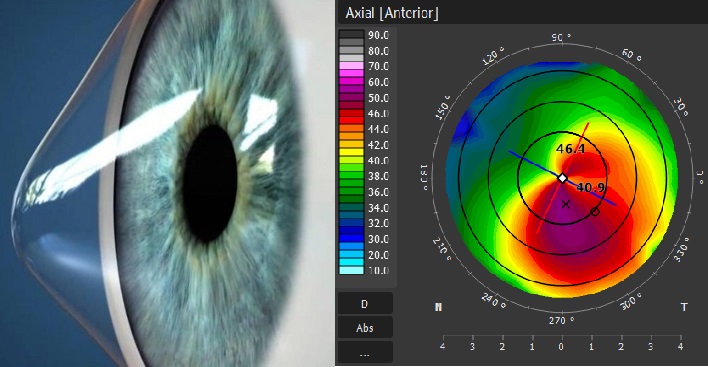Click the 20.0 scale label

[x=378, y=255]
